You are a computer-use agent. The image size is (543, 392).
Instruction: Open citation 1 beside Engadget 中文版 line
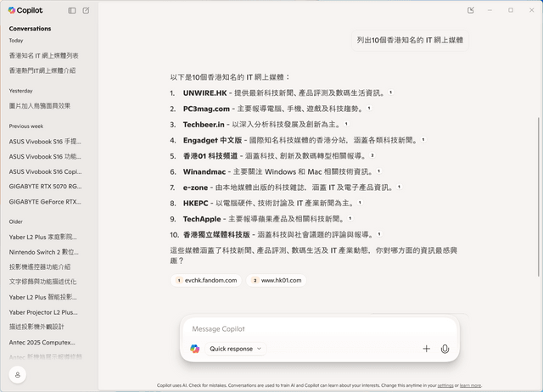[423, 139]
